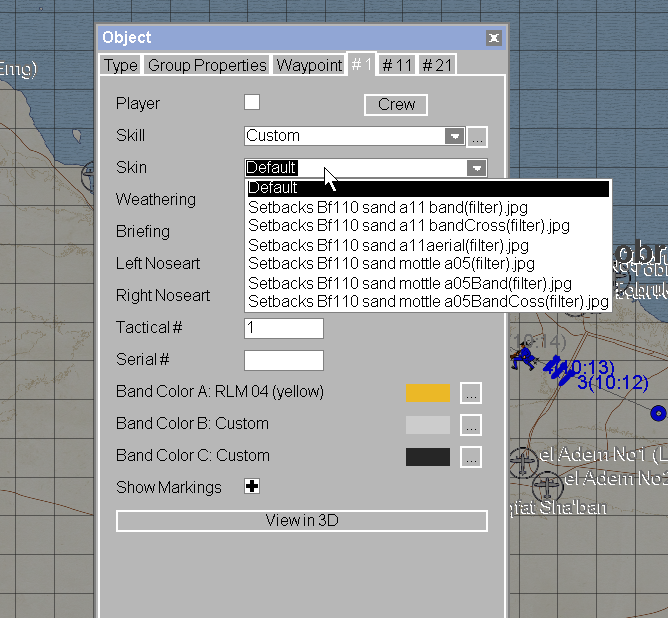Image resolution: width=668 pixels, height=618 pixels.
Task: Open Band Color C picker ellipsis
Action: coord(471,457)
